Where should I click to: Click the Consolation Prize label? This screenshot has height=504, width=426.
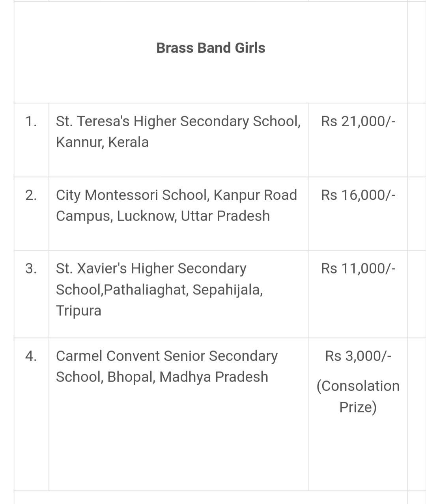[358, 396]
